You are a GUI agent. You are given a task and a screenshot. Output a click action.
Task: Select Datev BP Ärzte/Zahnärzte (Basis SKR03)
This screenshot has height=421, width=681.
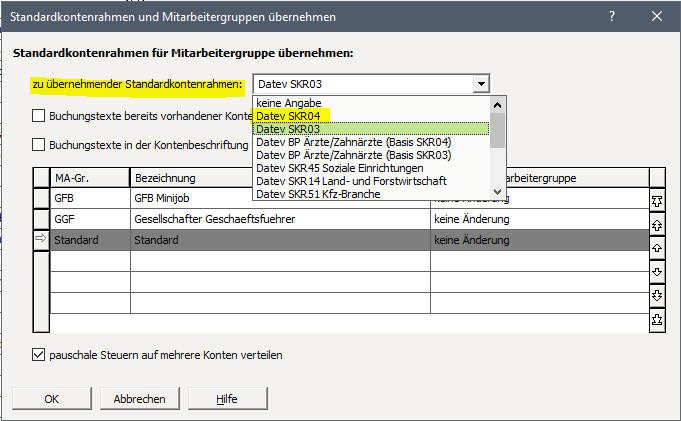click(371, 155)
